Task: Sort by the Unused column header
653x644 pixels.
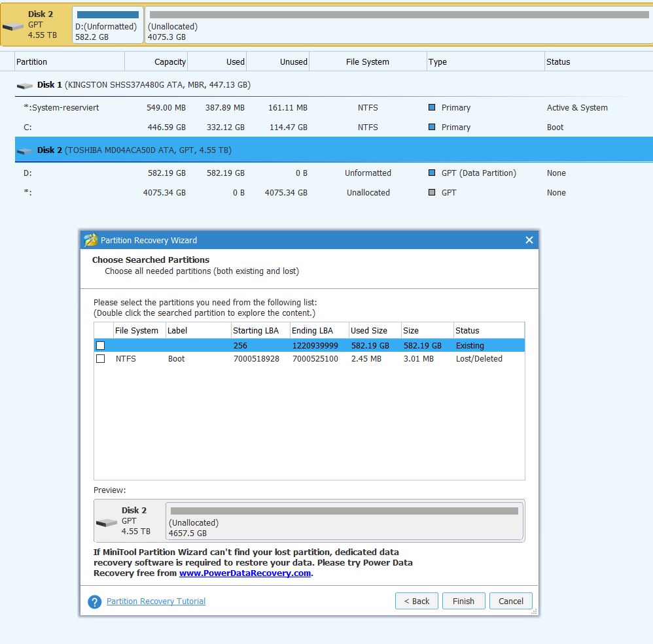Action: [278, 61]
